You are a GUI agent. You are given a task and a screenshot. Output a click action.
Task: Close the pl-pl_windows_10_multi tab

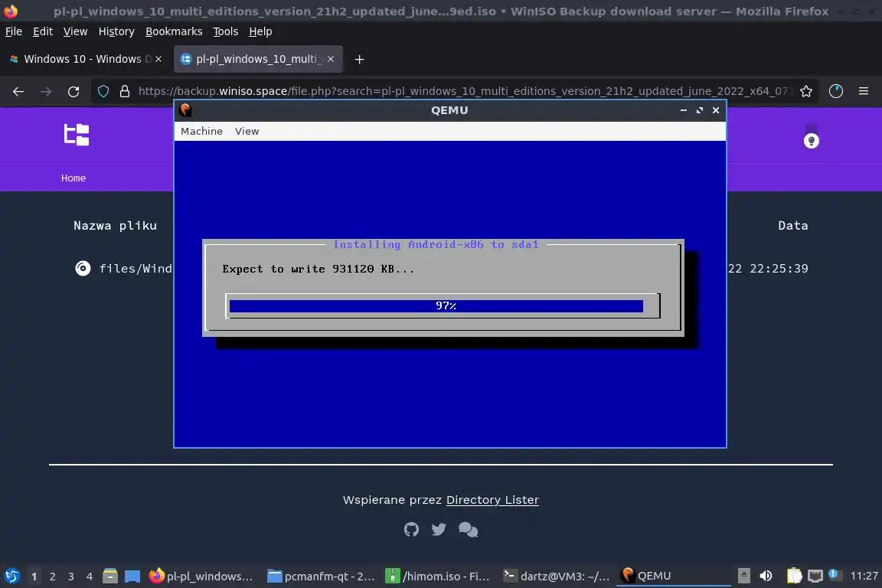tap(331, 59)
